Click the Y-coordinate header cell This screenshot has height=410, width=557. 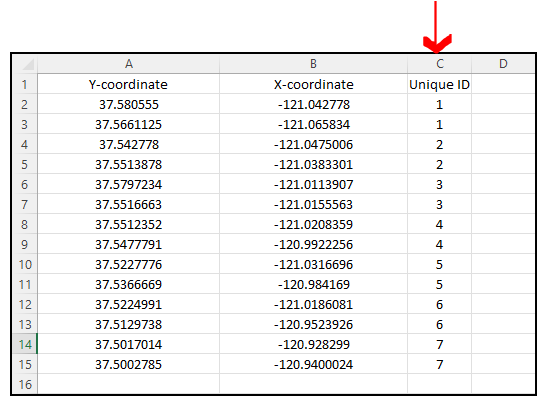coord(129,84)
